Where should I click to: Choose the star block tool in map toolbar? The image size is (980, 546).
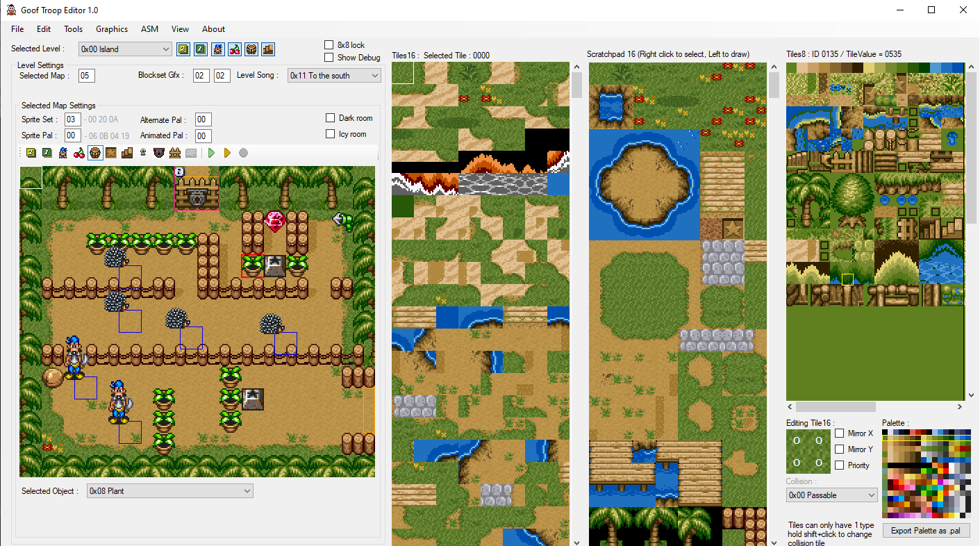111,153
